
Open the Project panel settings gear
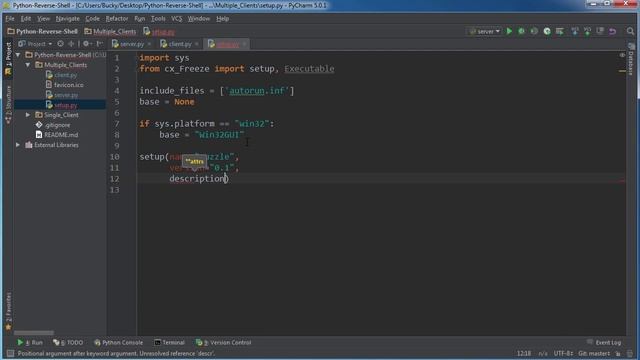pyautogui.click(x=86, y=44)
